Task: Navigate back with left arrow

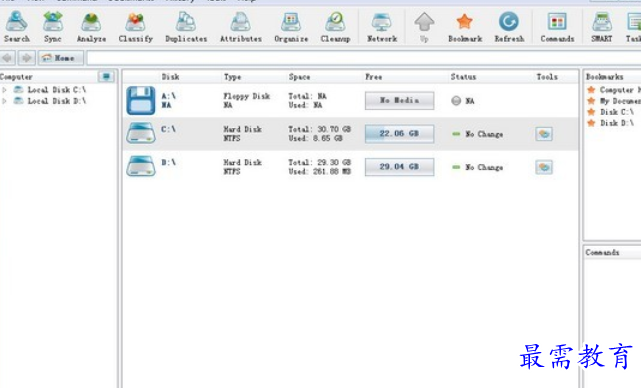Action: pyautogui.click(x=7, y=58)
